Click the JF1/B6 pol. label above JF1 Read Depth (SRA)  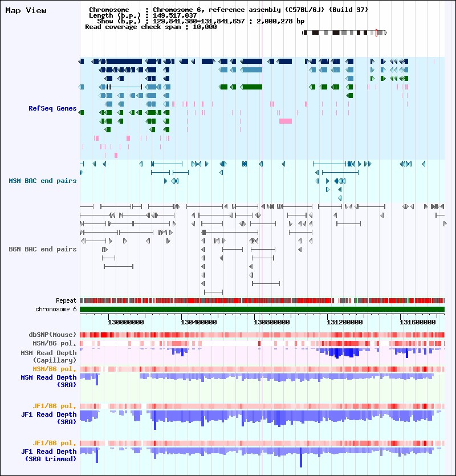(54, 406)
